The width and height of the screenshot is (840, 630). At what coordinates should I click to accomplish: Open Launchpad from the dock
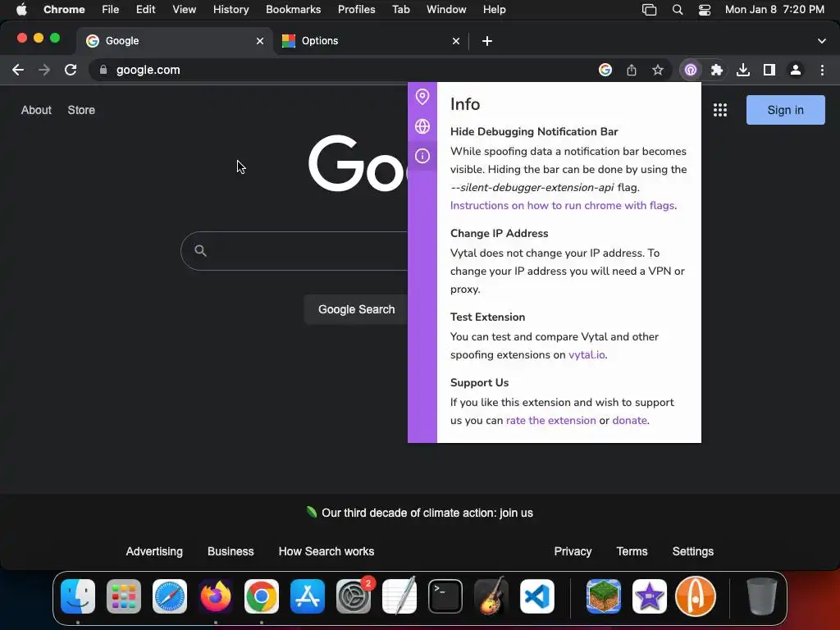[x=124, y=596]
